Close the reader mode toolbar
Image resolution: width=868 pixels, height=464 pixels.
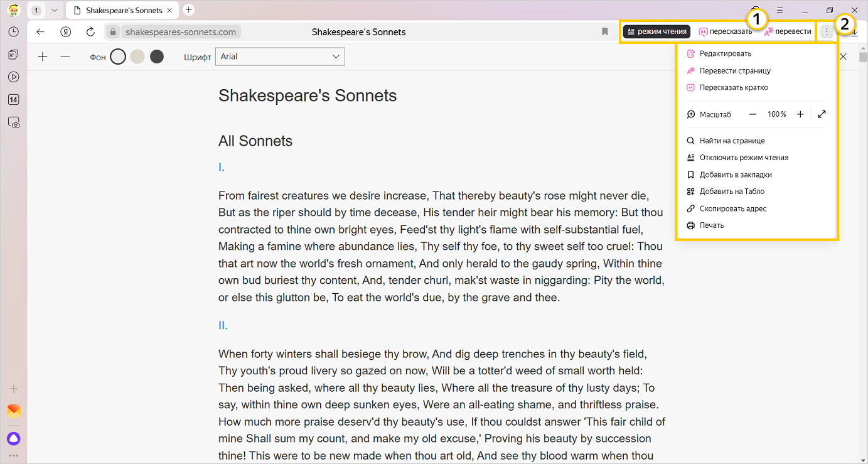click(x=844, y=57)
